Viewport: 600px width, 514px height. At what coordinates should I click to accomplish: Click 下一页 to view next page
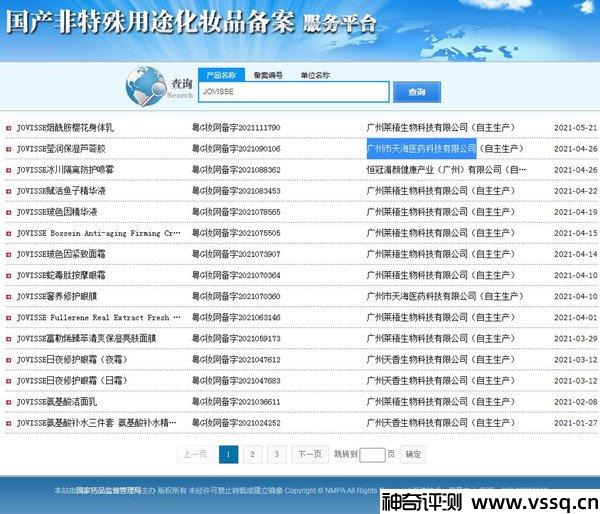(310, 454)
